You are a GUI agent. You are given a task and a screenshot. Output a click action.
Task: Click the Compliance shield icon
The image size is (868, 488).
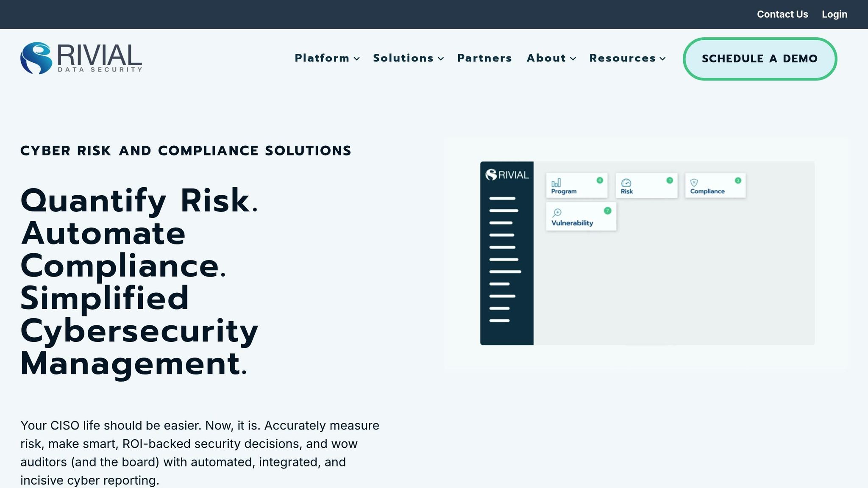click(x=694, y=183)
